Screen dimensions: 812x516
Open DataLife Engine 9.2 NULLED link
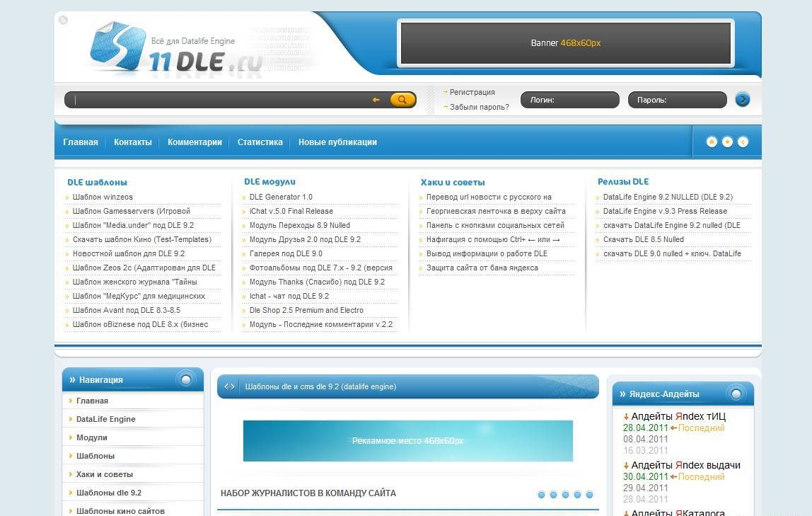[668, 197]
